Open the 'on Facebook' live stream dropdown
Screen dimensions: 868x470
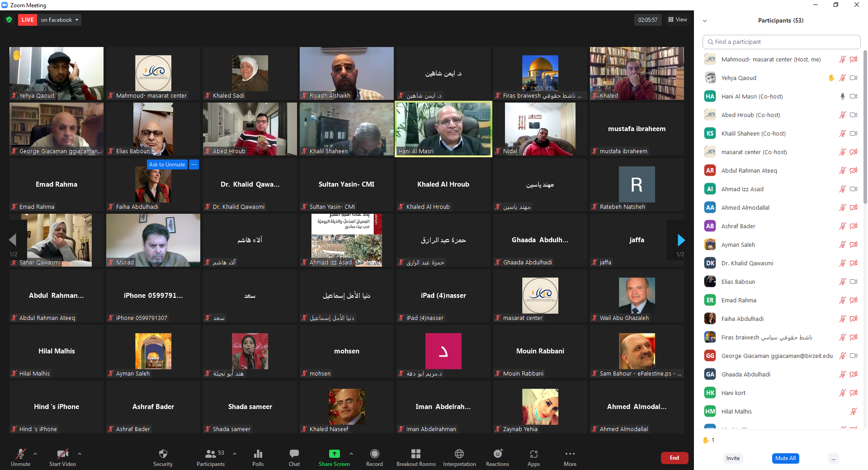[x=60, y=20]
